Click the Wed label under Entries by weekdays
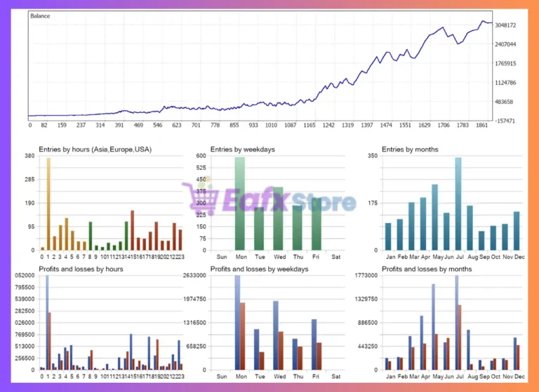Screen dimensions: 539x392 click(279, 257)
